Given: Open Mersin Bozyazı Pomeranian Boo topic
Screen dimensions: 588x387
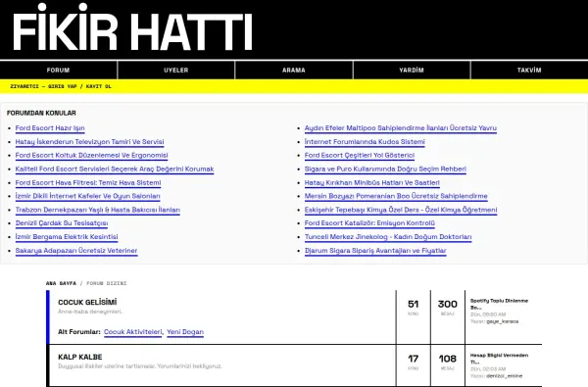Looking at the screenshot, I should pyautogui.click(x=396, y=196).
